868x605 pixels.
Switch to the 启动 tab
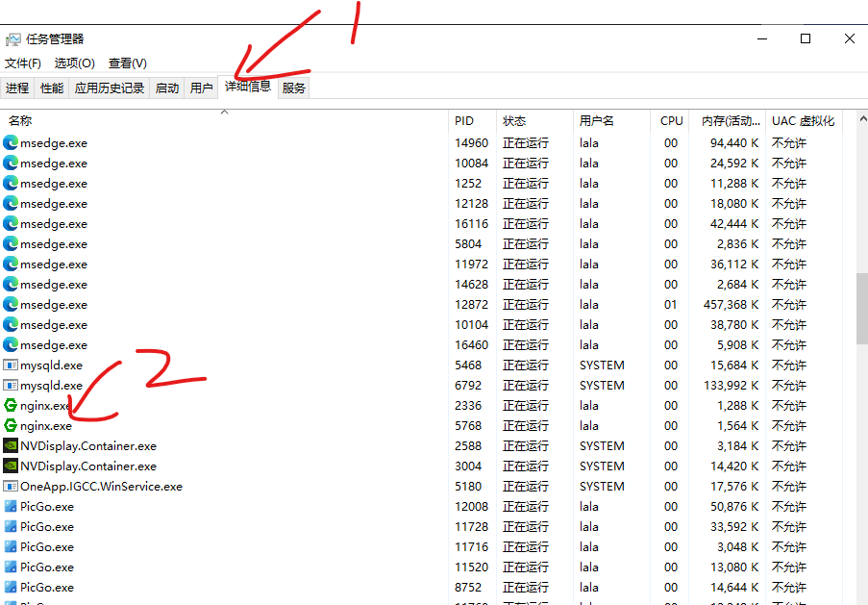pos(166,88)
